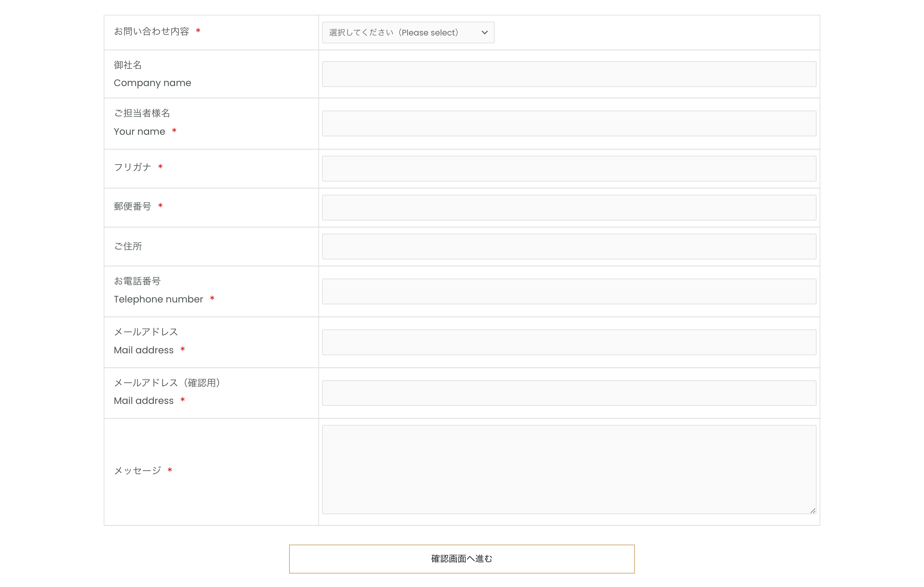924x587 pixels.
Task: Select the 郵便番号 postal code field
Action: 569,207
